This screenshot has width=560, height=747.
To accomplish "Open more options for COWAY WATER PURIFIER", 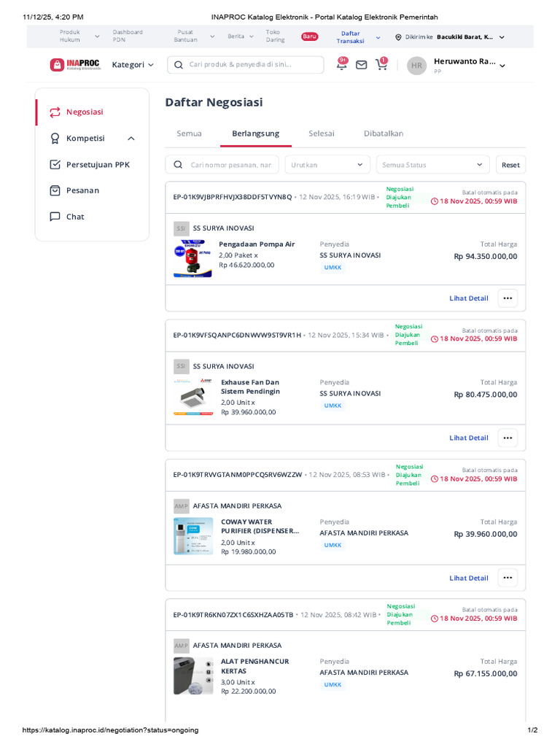I will (x=507, y=578).
